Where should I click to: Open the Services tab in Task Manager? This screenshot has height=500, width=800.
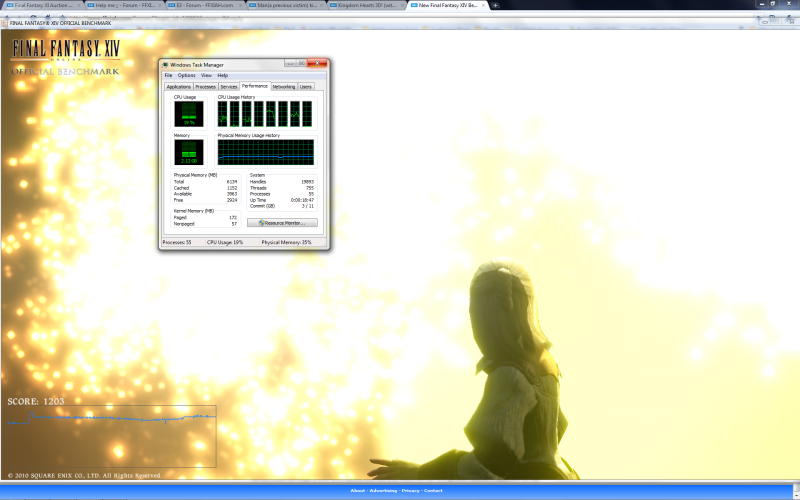coord(229,87)
